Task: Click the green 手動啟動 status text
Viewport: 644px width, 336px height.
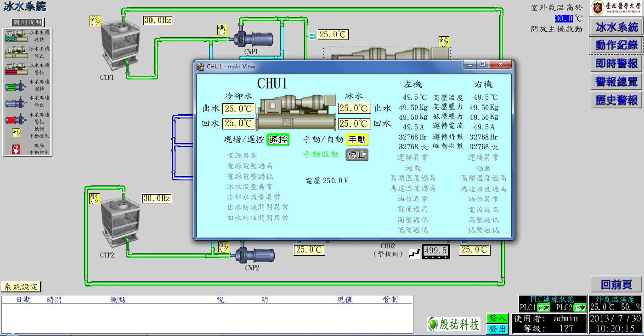Action: [x=321, y=154]
